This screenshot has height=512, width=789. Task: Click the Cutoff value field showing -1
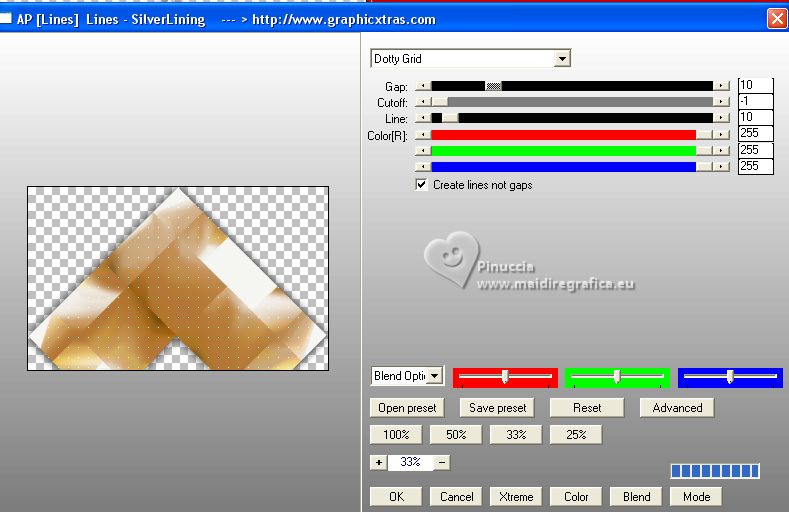point(755,101)
